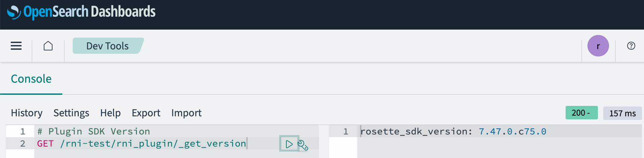Click Export to save queries
This screenshot has height=158, width=644.
(146, 113)
